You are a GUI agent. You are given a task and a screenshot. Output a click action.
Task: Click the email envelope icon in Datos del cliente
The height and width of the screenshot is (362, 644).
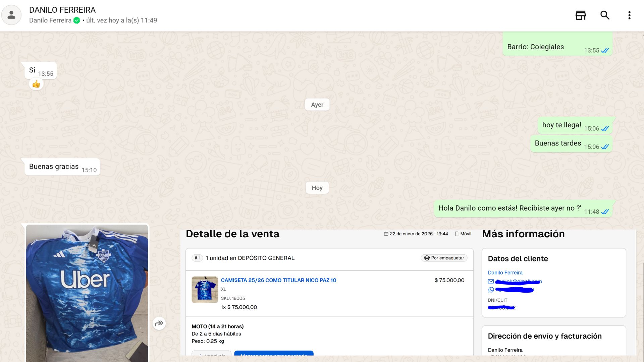491,282
